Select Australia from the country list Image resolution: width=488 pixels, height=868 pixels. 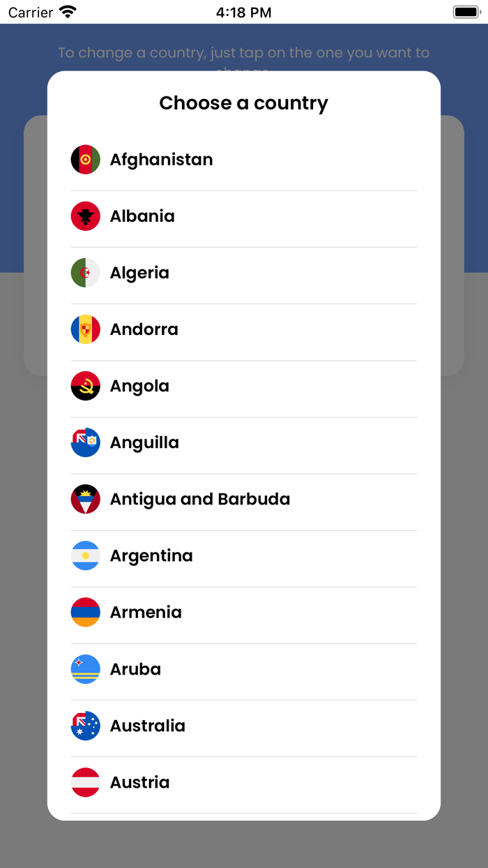148,726
